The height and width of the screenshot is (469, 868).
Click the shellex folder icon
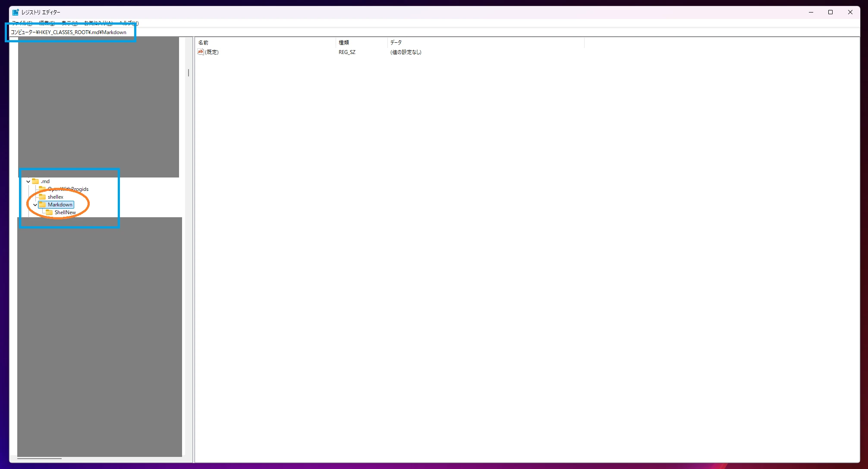click(x=42, y=197)
